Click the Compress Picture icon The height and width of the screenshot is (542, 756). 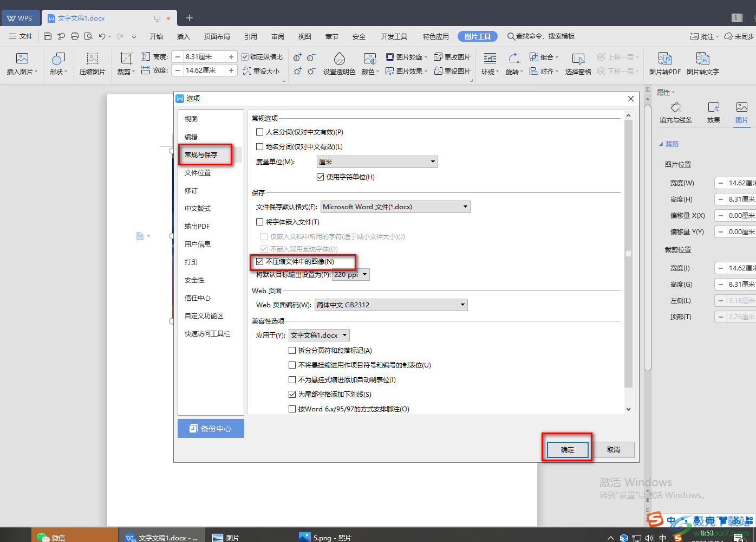point(93,59)
